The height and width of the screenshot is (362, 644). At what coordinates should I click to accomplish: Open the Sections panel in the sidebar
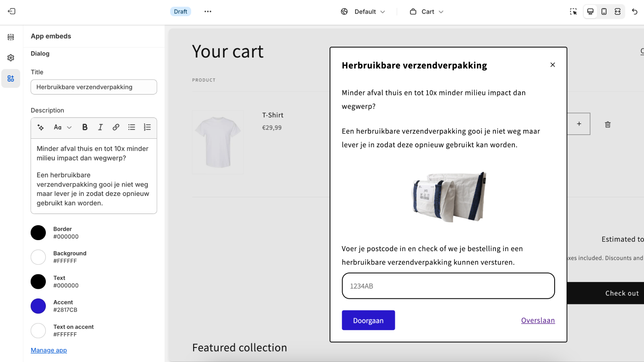tap(11, 37)
